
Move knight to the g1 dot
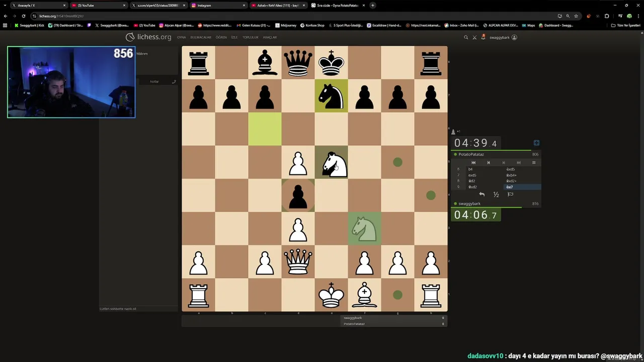[397, 295]
